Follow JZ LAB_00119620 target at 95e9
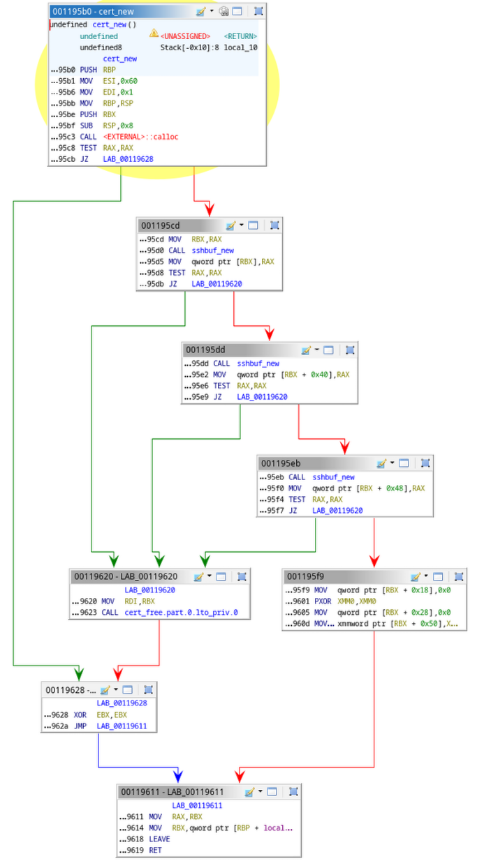 tap(263, 397)
